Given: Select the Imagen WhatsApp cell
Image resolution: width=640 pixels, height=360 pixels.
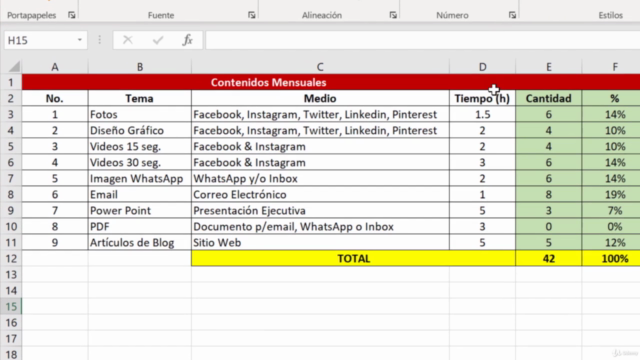Looking at the screenshot, I should 140,178.
